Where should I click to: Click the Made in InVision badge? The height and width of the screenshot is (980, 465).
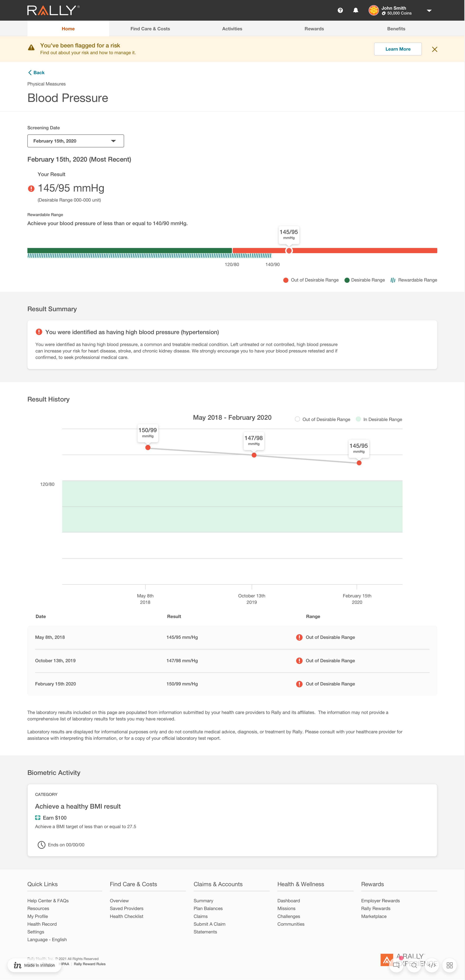point(35,965)
